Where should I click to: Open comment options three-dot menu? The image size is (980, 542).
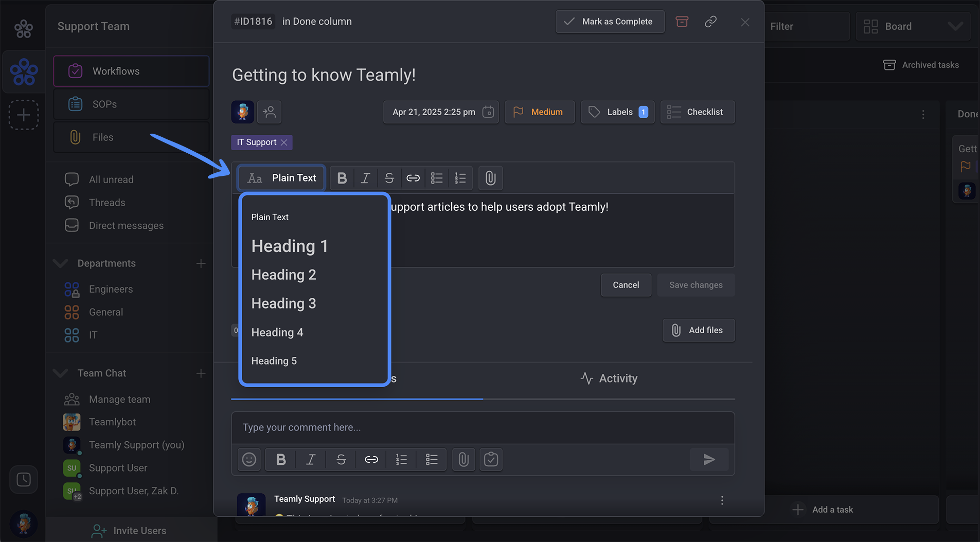pos(722,500)
